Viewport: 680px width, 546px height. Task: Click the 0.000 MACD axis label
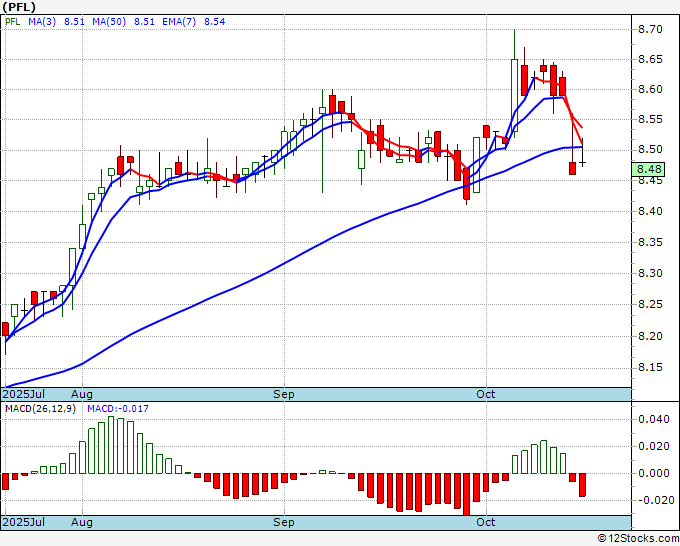point(654,473)
